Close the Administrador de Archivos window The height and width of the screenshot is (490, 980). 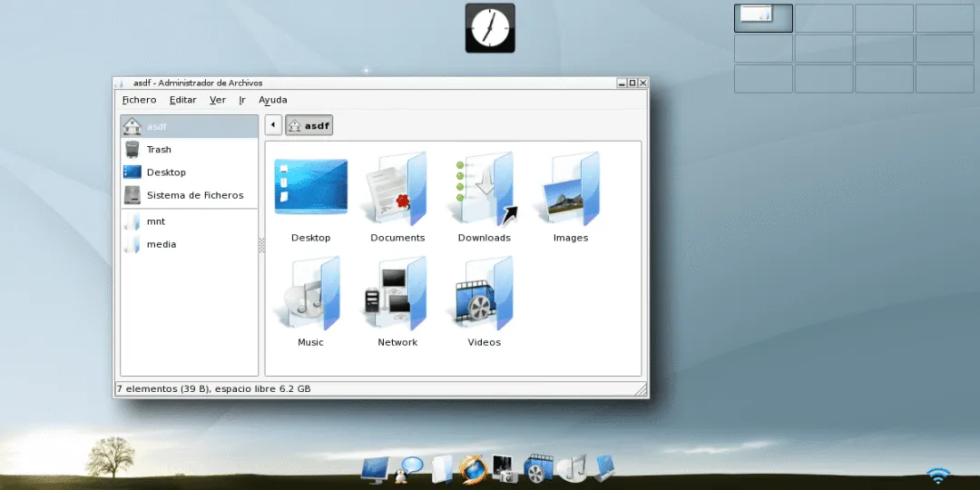tap(643, 83)
